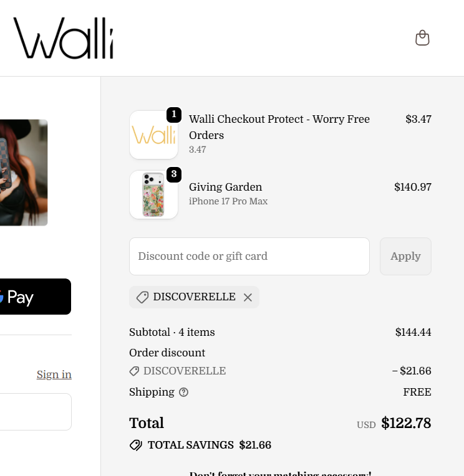Screen dimensions: 464x476
Task: Remove the DISCOVERELLE discount code
Action: tap(248, 298)
